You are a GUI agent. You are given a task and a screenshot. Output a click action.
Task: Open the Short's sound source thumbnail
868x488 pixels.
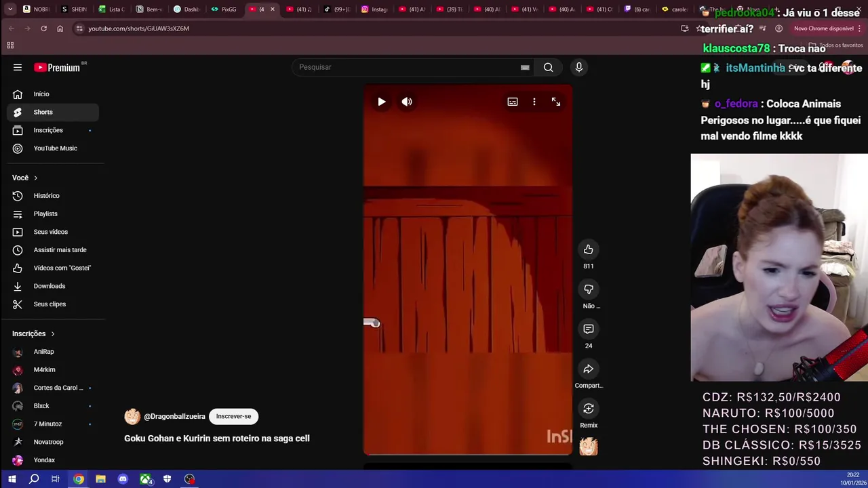pyautogui.click(x=589, y=447)
